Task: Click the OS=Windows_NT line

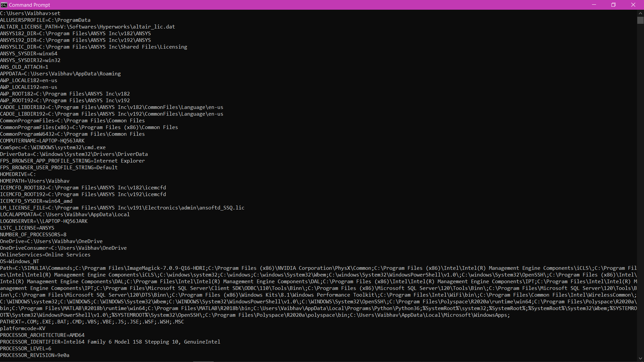Action: coord(19,261)
